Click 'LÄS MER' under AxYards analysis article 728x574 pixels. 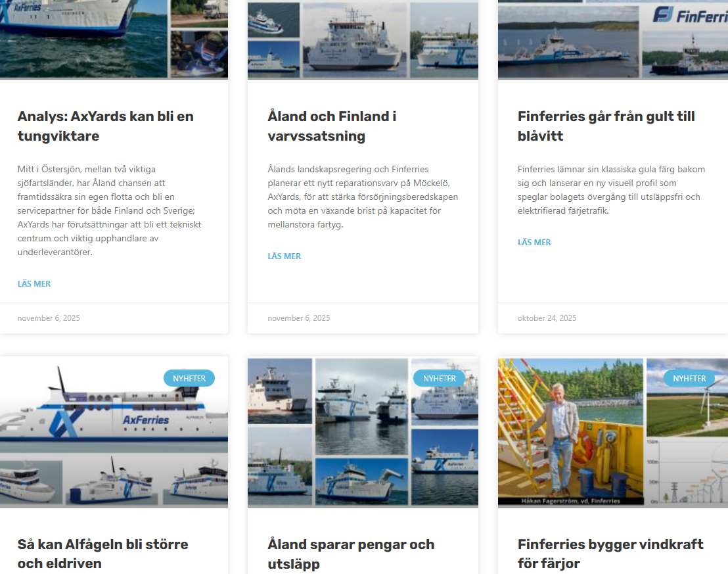(34, 283)
